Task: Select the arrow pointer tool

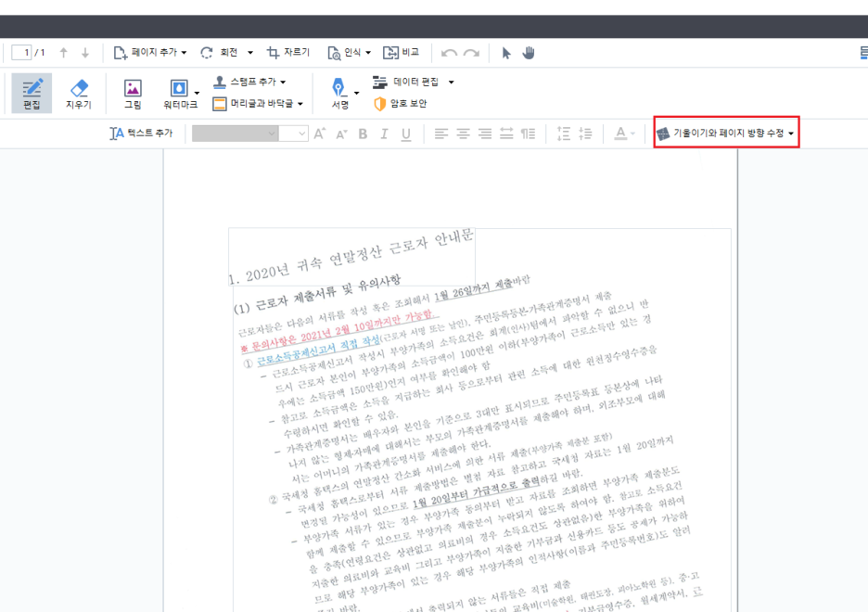Action: point(506,53)
